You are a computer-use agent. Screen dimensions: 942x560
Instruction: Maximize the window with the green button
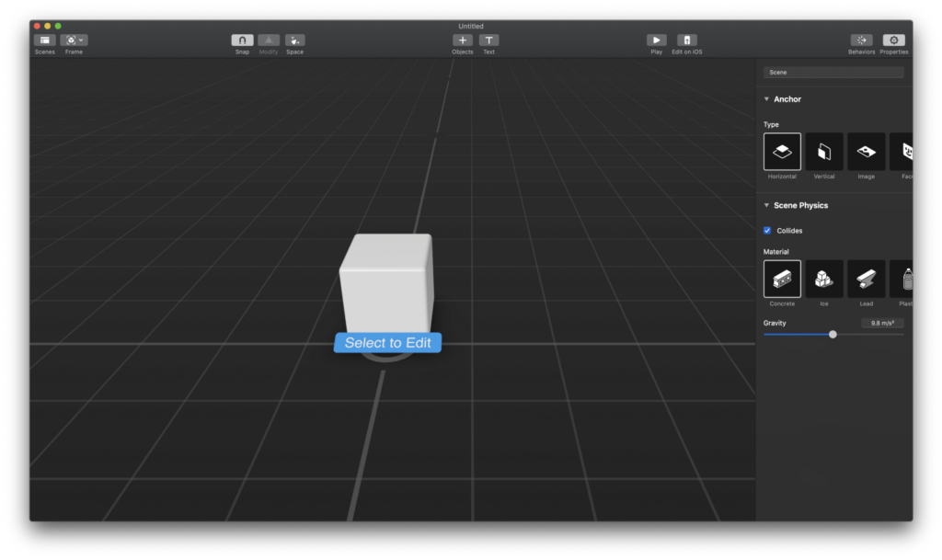[x=58, y=26]
